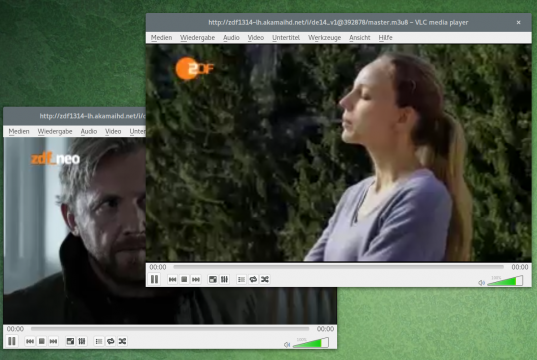Toggle loop mode in ZDF front window
The width and height of the screenshot is (537, 360).
253,280
